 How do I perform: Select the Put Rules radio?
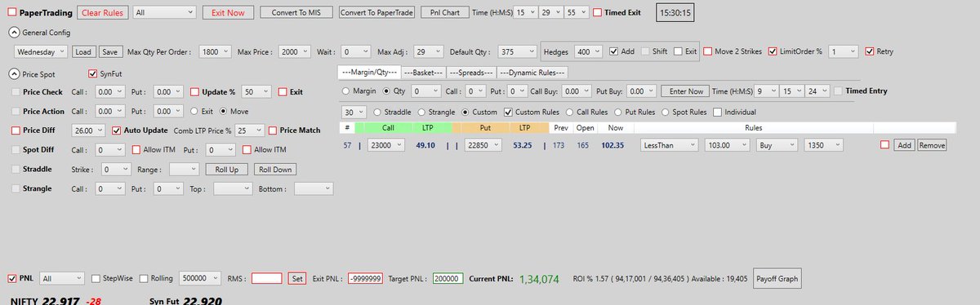click(x=618, y=112)
